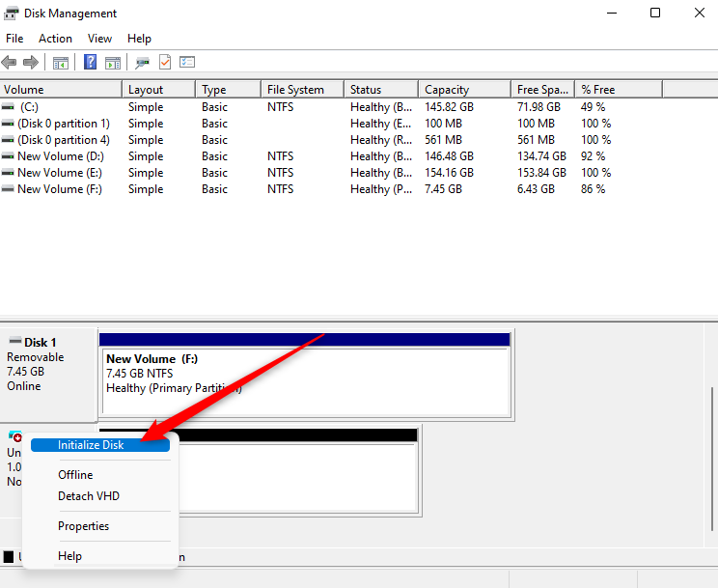Sort by the Capacity column header
The width and height of the screenshot is (718, 588).
(x=465, y=90)
